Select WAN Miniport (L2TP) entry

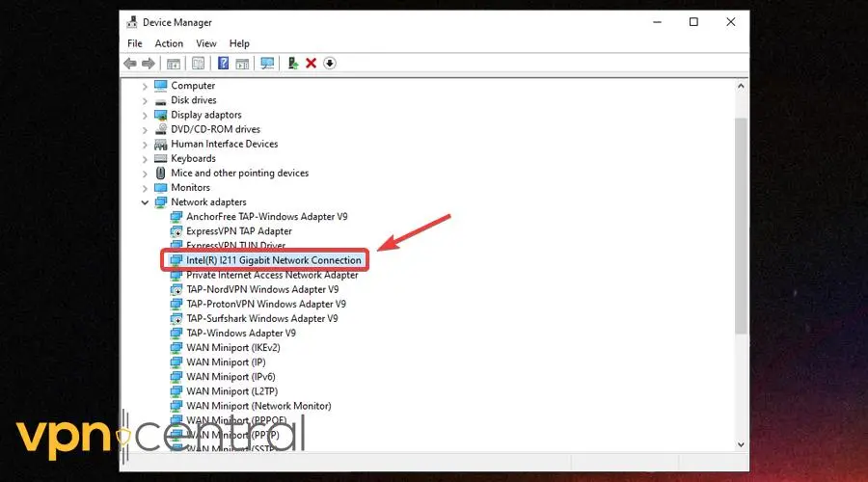[x=231, y=391]
